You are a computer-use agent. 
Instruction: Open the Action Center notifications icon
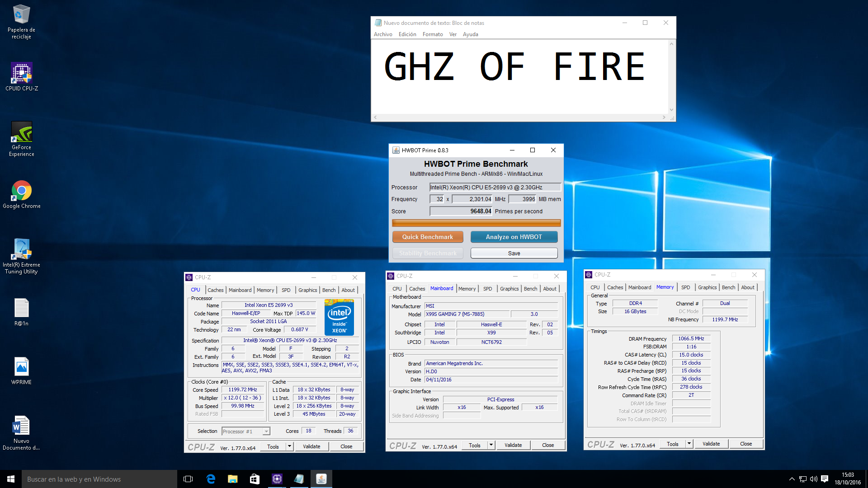coord(825,479)
